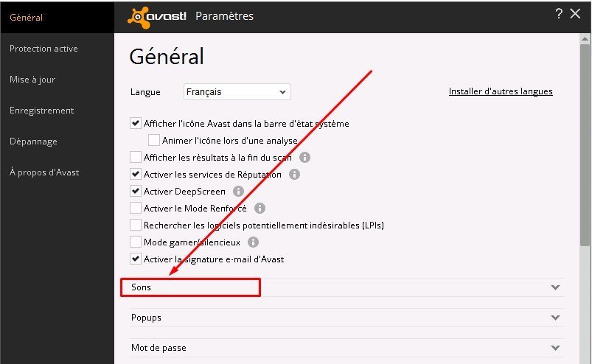Viewport: 592px width, 364px height.
Task: Click the vertical scrollbar on the right
Action: pyautogui.click(x=585, y=147)
